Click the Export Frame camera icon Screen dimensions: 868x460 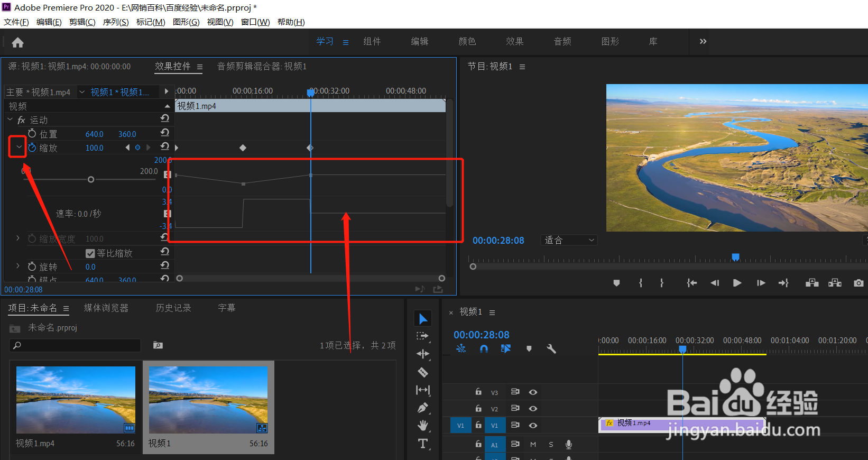858,283
